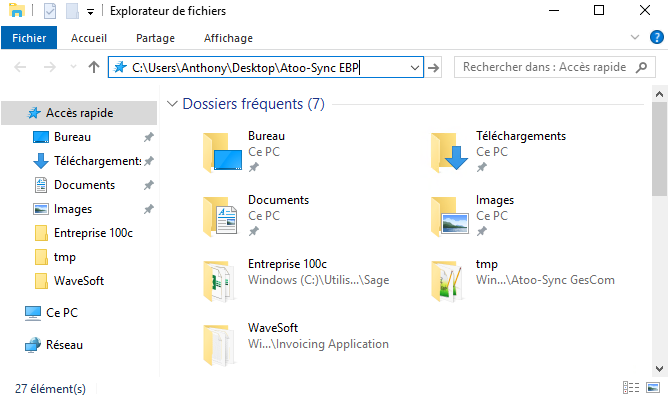Click the scrollbar up arrow

coord(660,94)
